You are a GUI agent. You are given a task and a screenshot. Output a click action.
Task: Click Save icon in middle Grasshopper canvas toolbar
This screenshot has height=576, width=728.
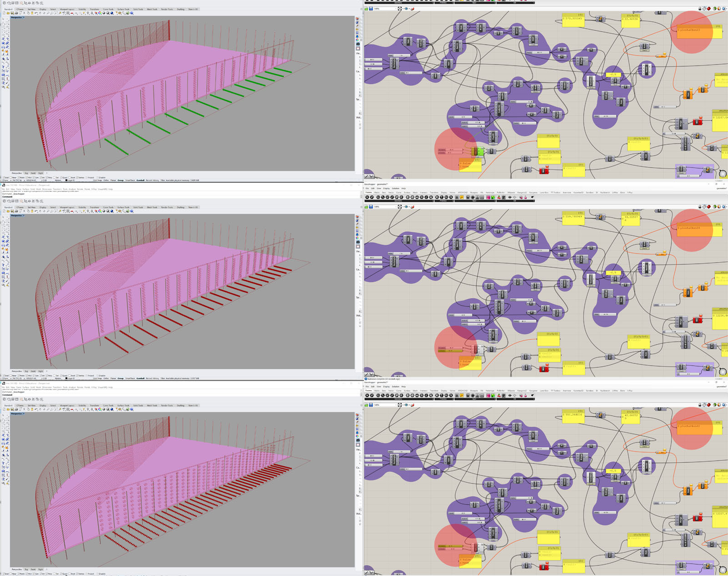click(x=371, y=207)
